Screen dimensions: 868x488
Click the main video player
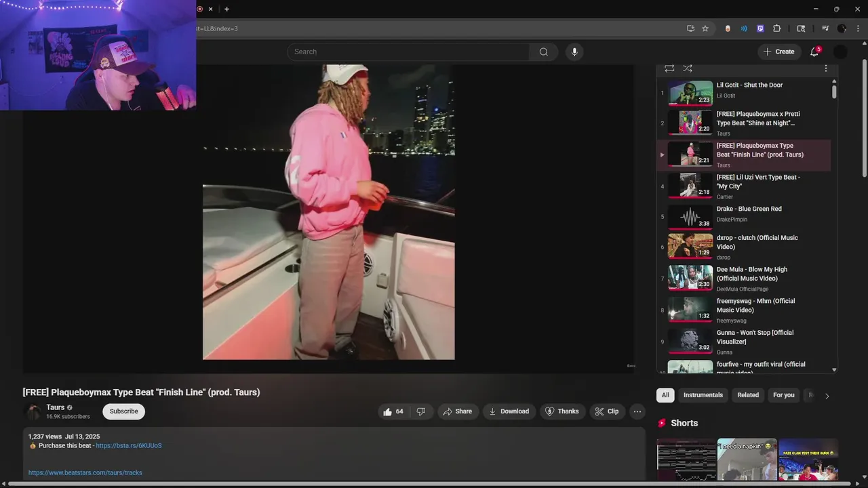pos(329,219)
